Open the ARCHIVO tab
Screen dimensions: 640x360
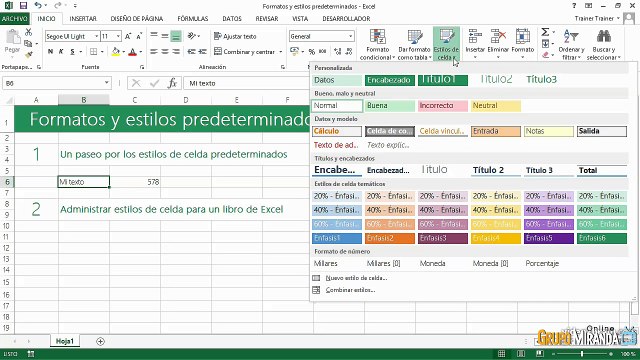click(15, 18)
